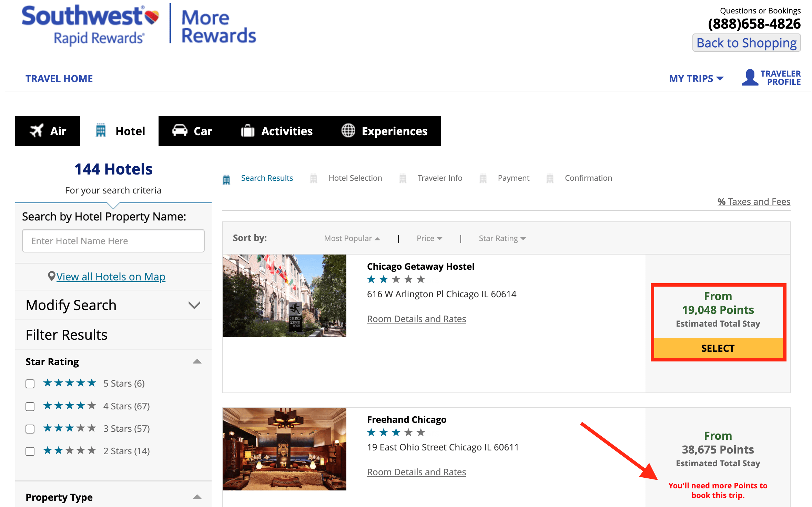Click "You'll need more Points" warning text
This screenshot has height=507, width=812.
point(718,490)
